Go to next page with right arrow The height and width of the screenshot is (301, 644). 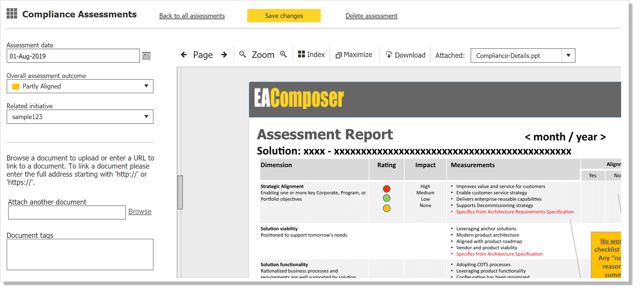point(224,54)
